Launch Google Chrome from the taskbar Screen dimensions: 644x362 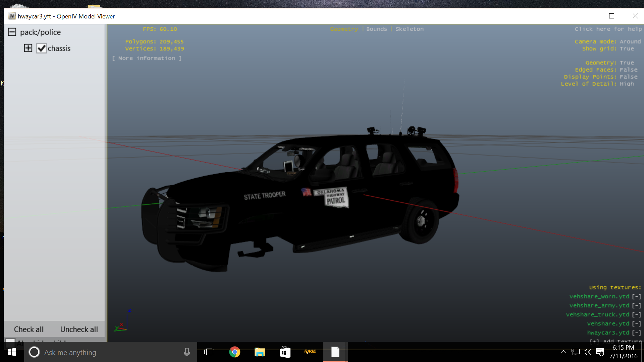tap(234, 352)
